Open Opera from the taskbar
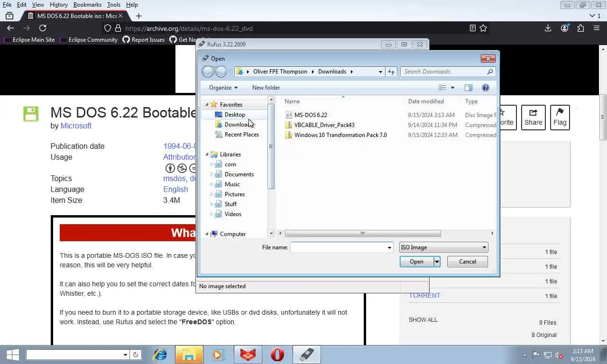607x364 pixels. click(x=277, y=355)
